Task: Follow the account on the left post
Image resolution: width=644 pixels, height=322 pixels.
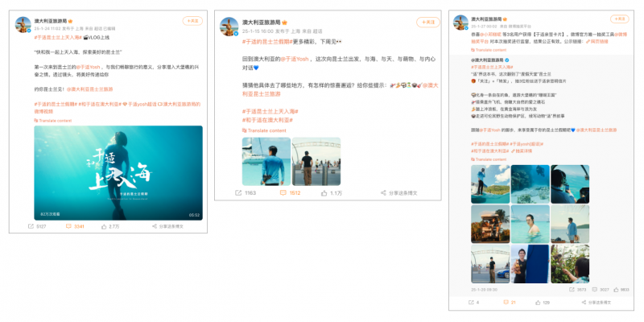Action: click(193, 22)
